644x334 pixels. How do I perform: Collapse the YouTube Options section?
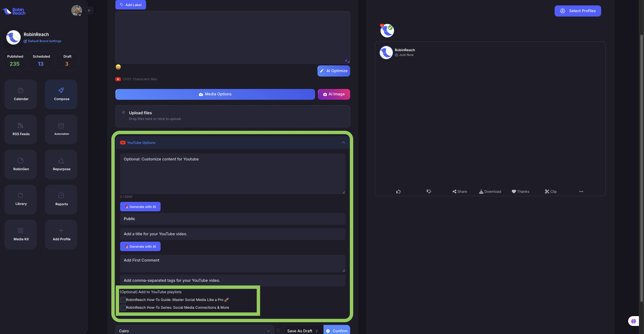(x=343, y=143)
